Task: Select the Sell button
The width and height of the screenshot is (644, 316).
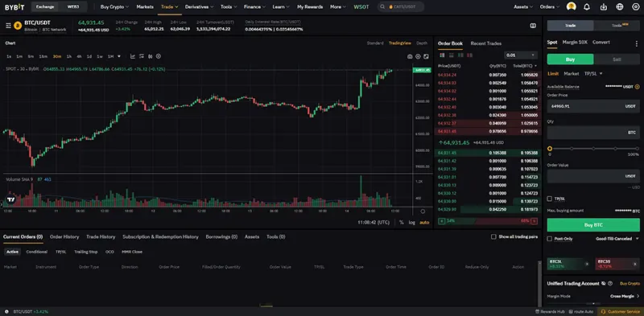Action: 617,59
